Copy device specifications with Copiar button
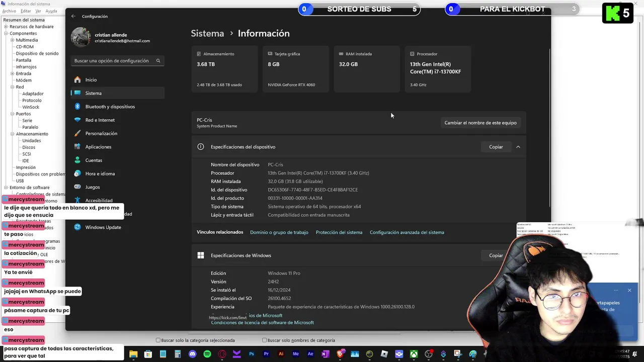 tap(496, 147)
